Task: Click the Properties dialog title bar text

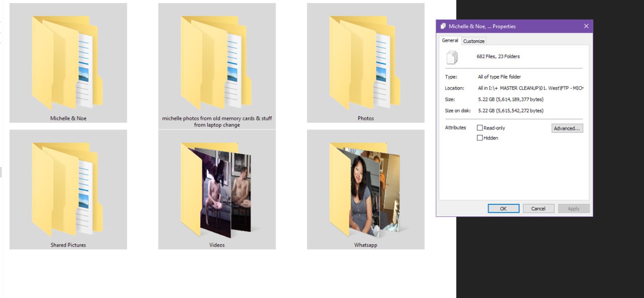Action: [x=482, y=26]
